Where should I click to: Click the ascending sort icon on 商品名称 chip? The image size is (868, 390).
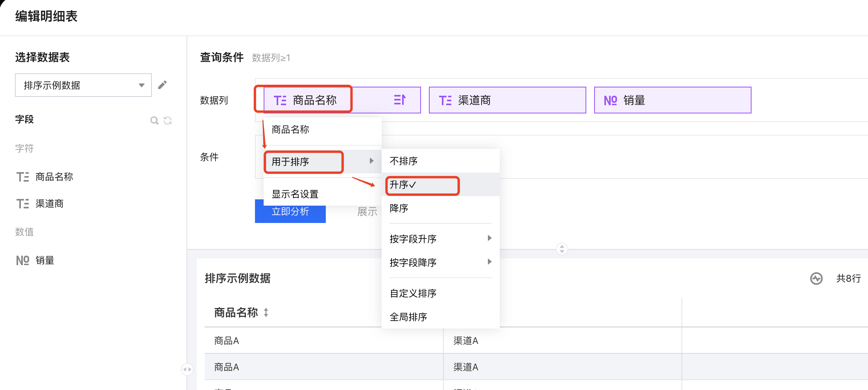399,100
